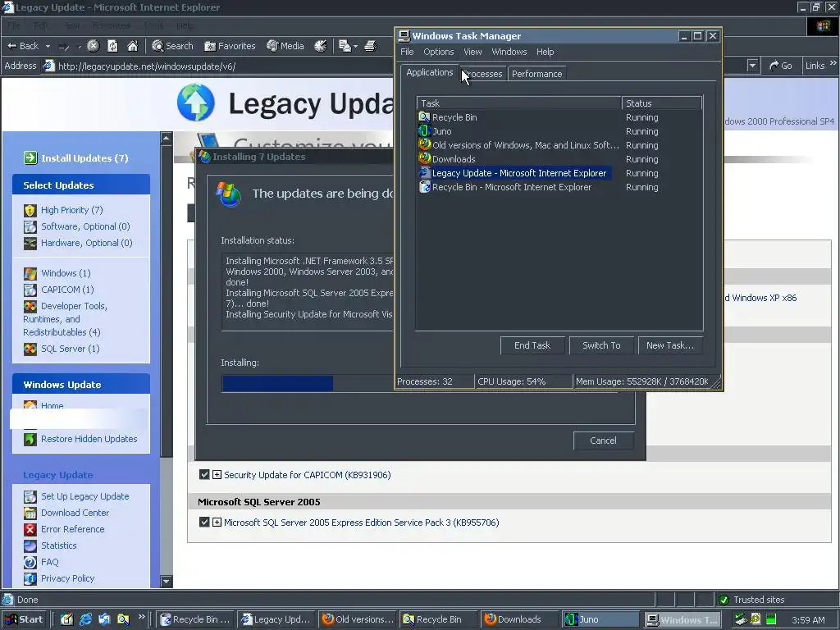Click the installation progress bar
Screen dimensions: 840x630
tap(308, 384)
